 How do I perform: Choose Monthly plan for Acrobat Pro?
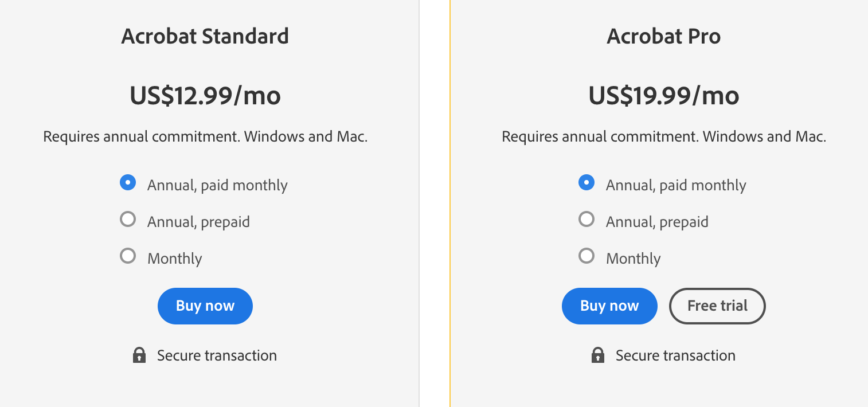(x=587, y=256)
